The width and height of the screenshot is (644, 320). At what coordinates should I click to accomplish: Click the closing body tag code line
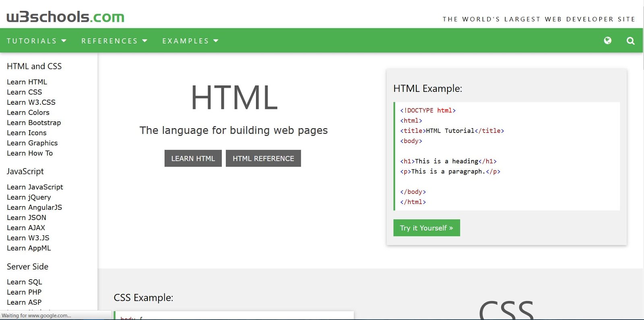click(x=413, y=192)
